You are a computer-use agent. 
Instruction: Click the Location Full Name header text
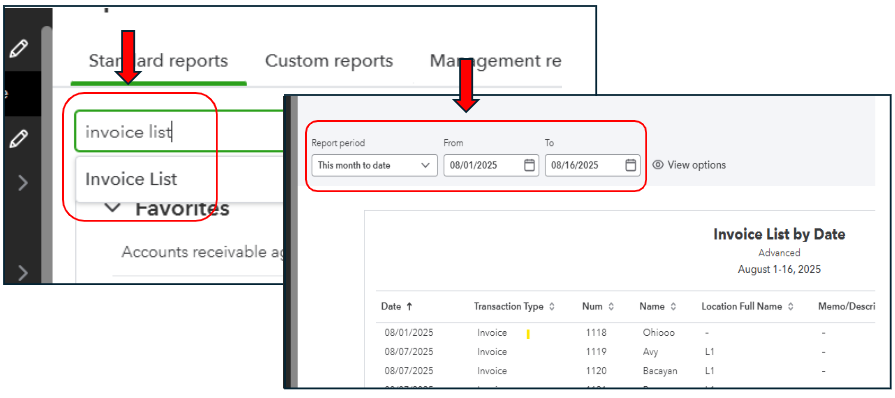(742, 307)
